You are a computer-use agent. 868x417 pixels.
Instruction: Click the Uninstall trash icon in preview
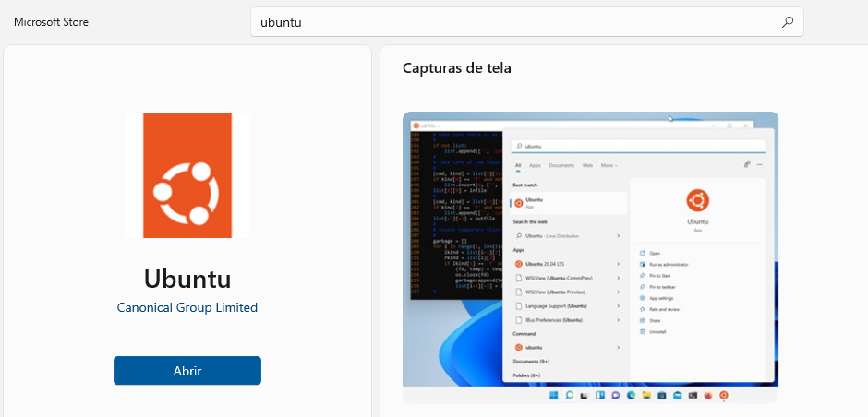point(642,331)
